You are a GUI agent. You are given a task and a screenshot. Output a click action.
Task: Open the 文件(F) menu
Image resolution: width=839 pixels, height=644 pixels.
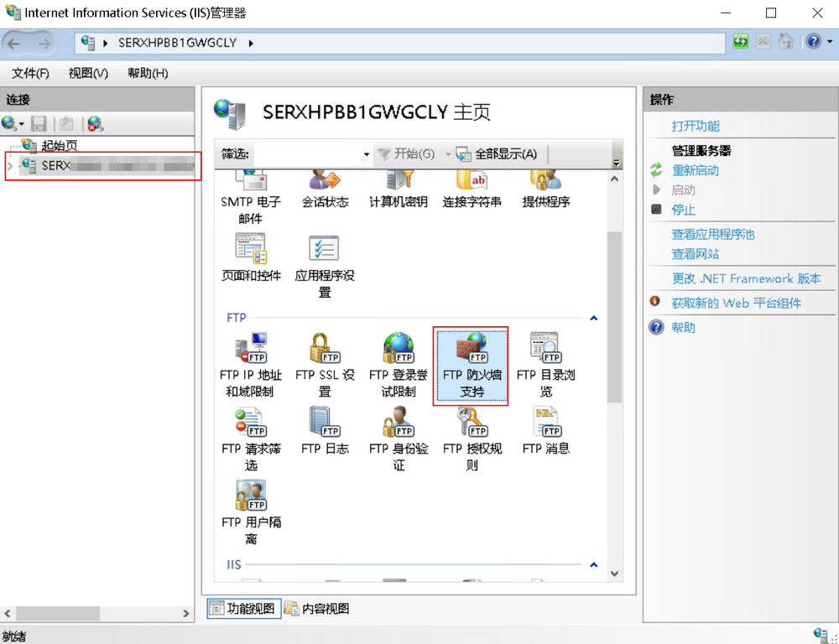pyautogui.click(x=30, y=73)
